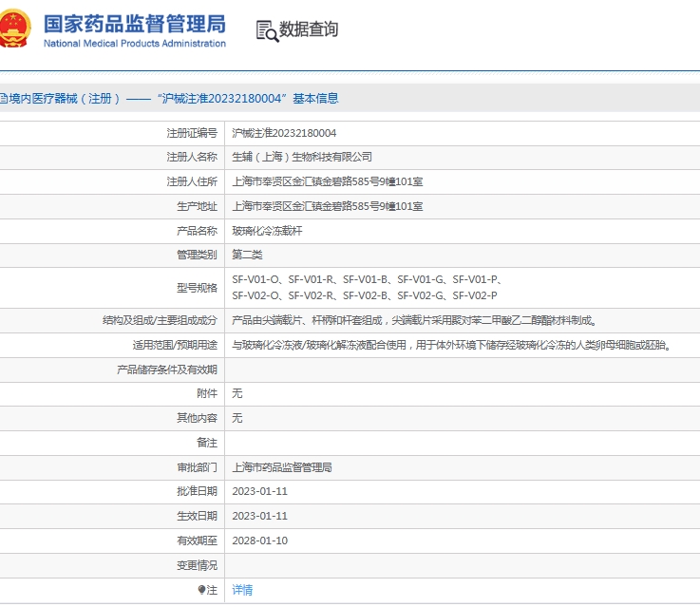Click the 结构及组成 composition description
This screenshot has width=700, height=607.
[414, 320]
